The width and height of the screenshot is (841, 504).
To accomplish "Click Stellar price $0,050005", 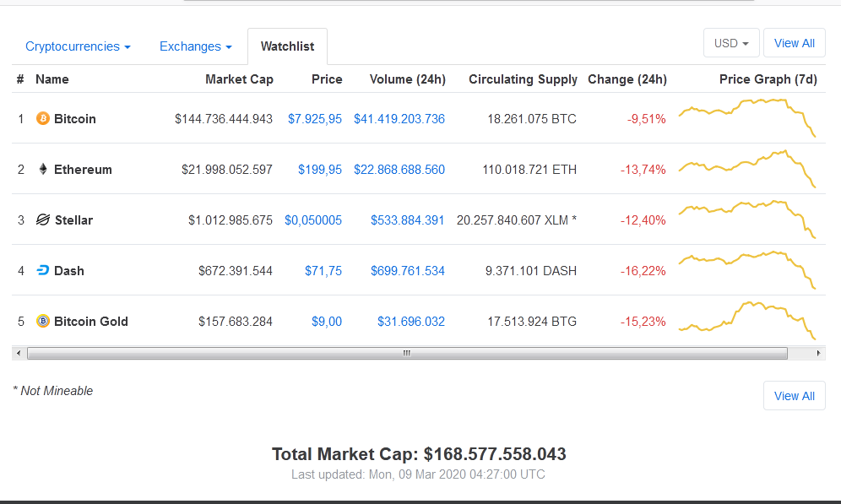I will tap(313, 220).
